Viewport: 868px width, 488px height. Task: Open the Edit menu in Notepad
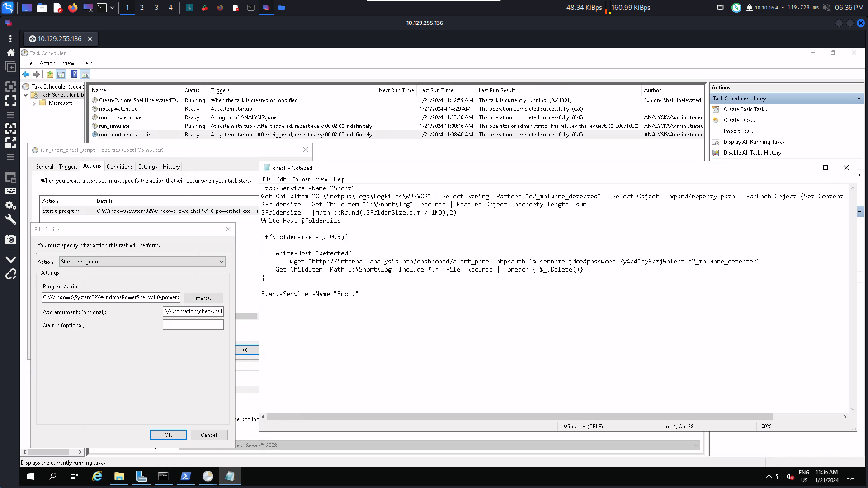pyautogui.click(x=282, y=179)
